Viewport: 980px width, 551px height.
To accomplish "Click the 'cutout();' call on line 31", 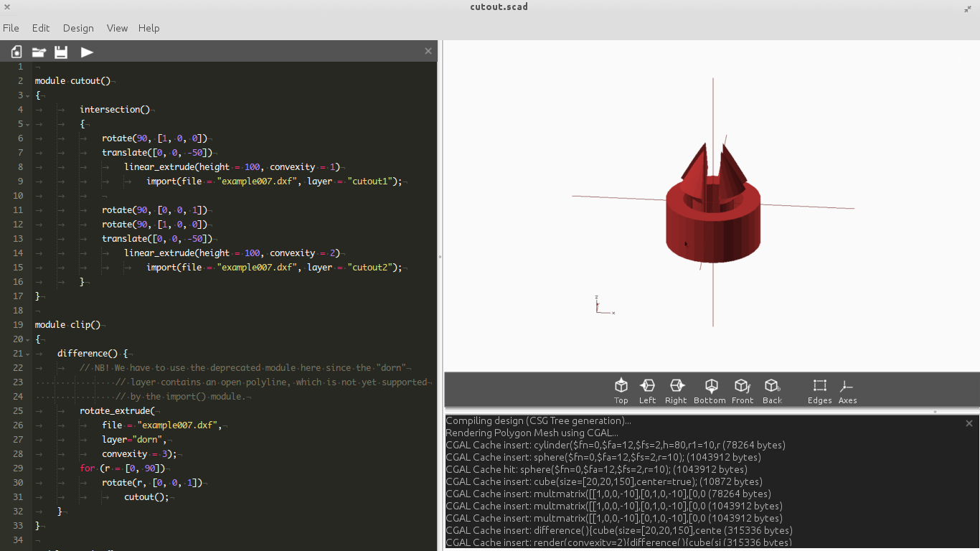I will 147,497.
